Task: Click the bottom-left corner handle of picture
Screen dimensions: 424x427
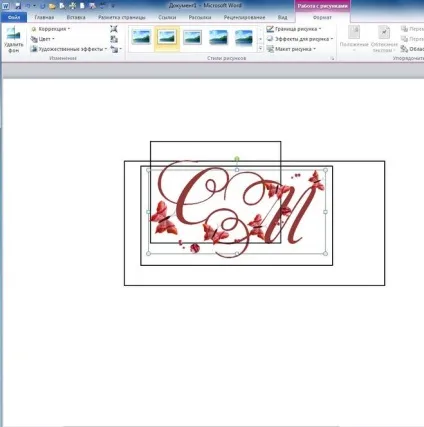Action: pos(149,253)
